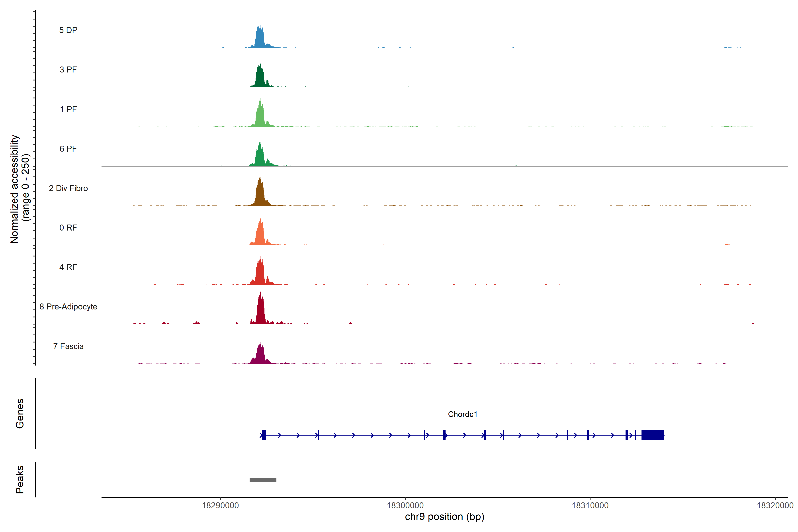This screenshot has width=798, height=532.
Task: Click the 18310000 axis tick label
Action: tap(590, 506)
